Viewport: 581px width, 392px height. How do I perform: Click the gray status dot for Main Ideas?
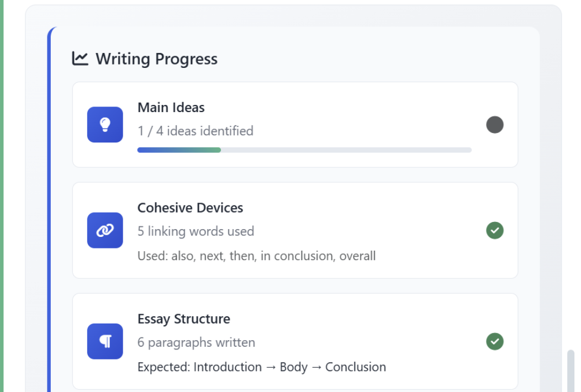(495, 124)
